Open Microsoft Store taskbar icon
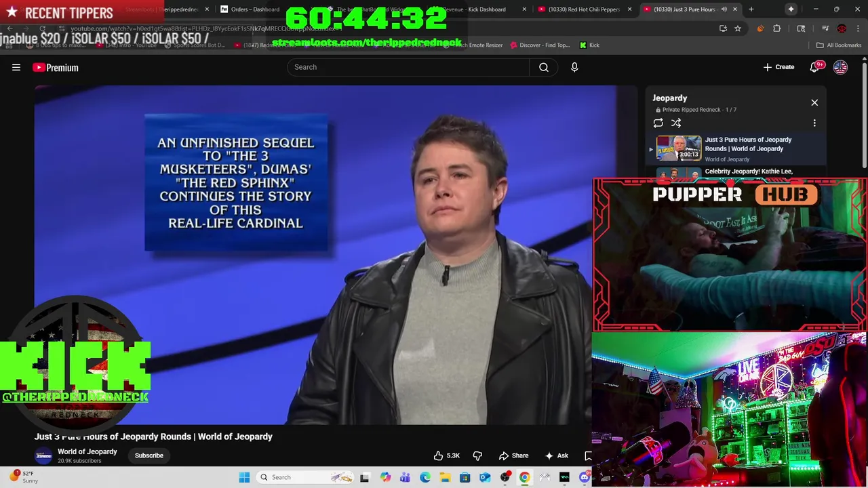 [x=465, y=477]
